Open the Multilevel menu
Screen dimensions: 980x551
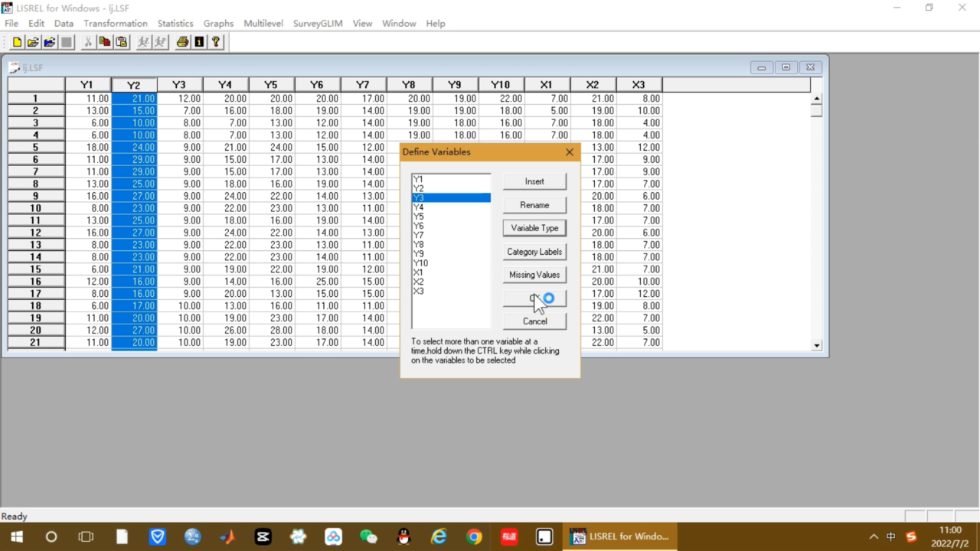point(263,23)
